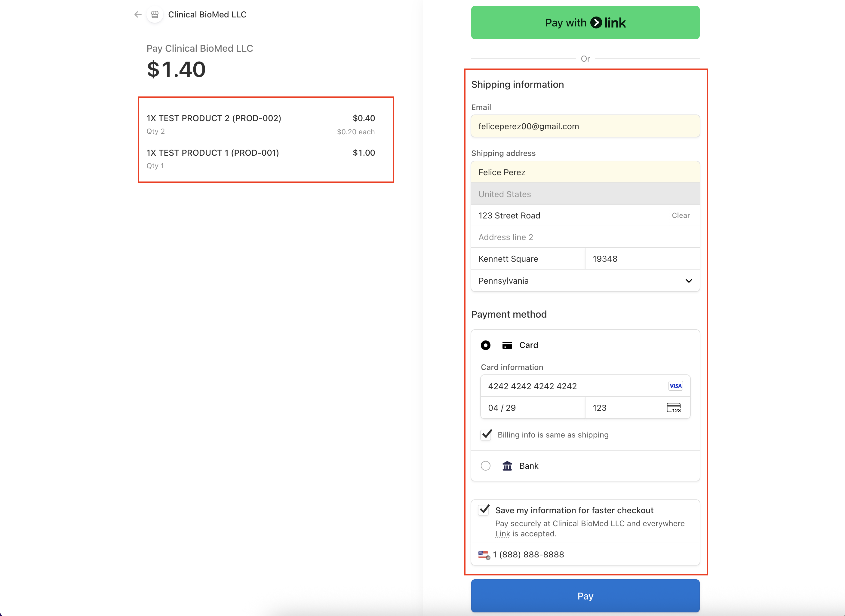
Task: Expand the Pennsylvania state dropdown
Action: coord(585,281)
